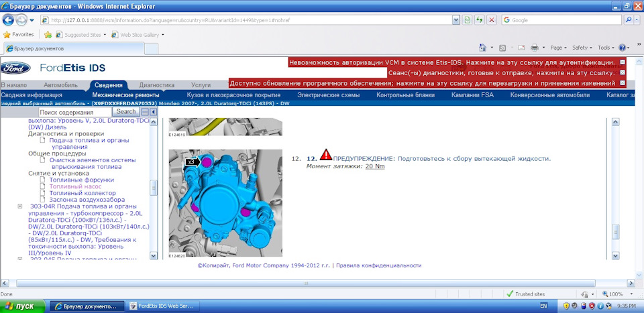This screenshot has width=644, height=313.
Task: Open Кампании FSA section
Action: [x=473, y=95]
